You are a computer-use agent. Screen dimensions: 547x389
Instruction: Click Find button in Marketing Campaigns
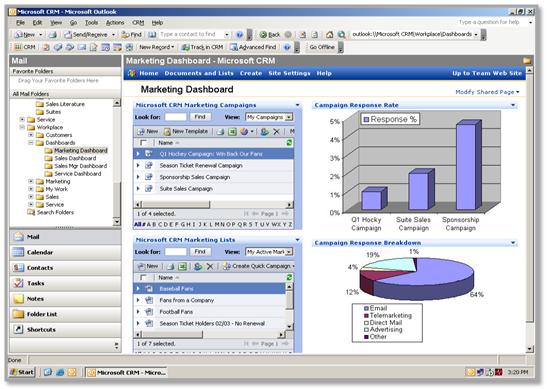[x=200, y=117]
